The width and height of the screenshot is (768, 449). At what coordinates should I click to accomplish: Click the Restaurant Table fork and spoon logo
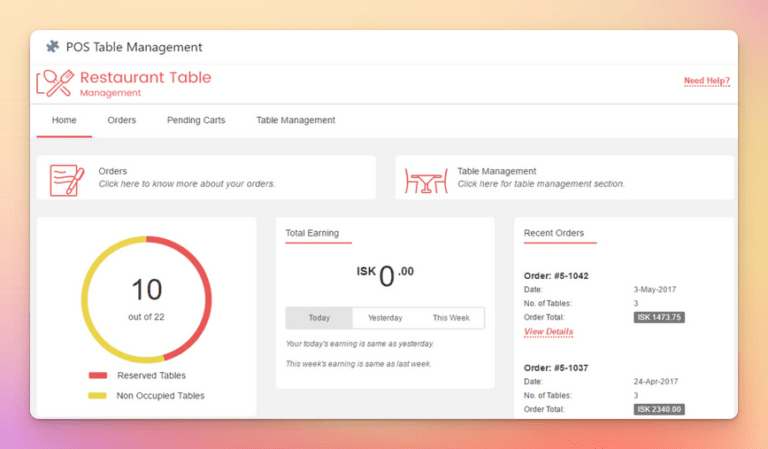[x=54, y=83]
